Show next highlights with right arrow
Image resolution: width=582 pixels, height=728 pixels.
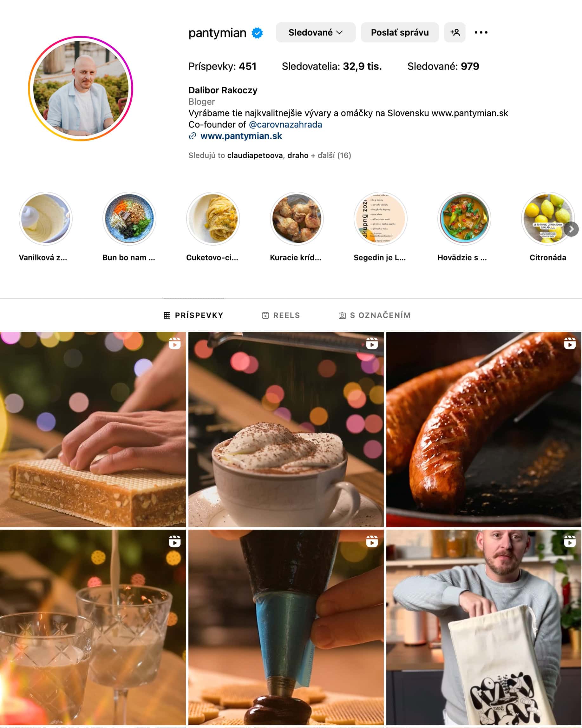tap(571, 230)
